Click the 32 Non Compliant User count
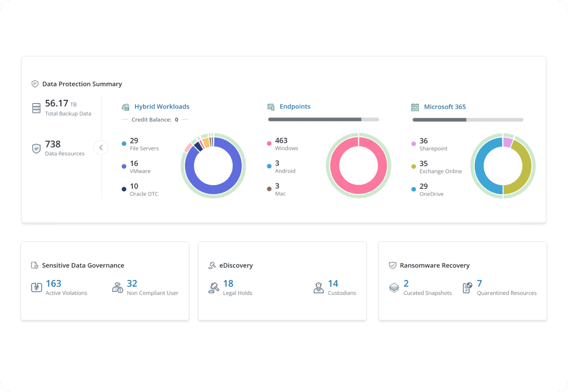 pos(132,284)
